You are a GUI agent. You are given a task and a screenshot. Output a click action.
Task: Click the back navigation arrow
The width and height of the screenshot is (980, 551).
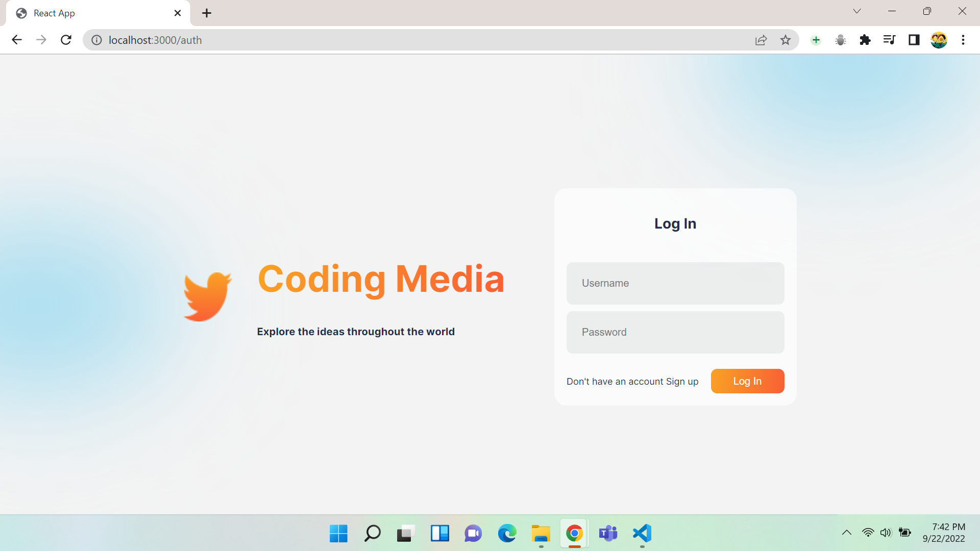click(x=17, y=40)
